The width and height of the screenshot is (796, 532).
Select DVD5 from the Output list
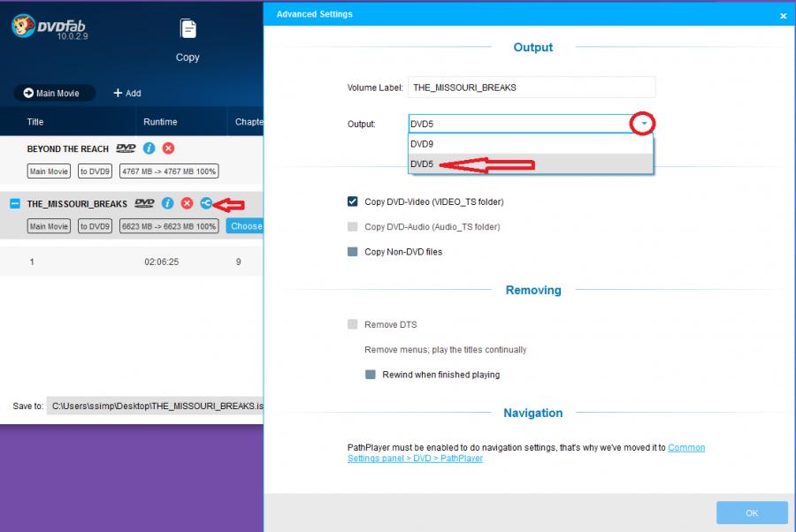pyautogui.click(x=531, y=163)
